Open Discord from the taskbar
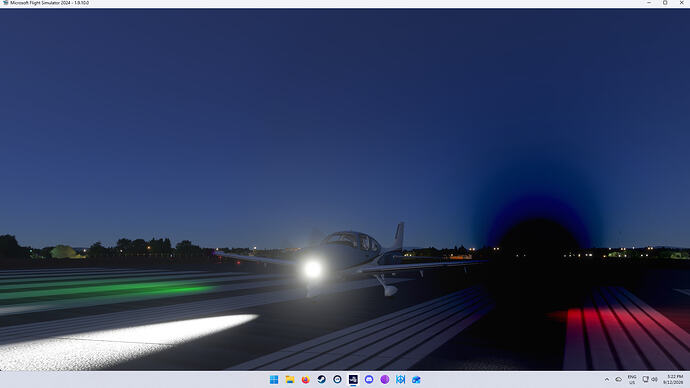The width and height of the screenshot is (690, 388). (369, 379)
